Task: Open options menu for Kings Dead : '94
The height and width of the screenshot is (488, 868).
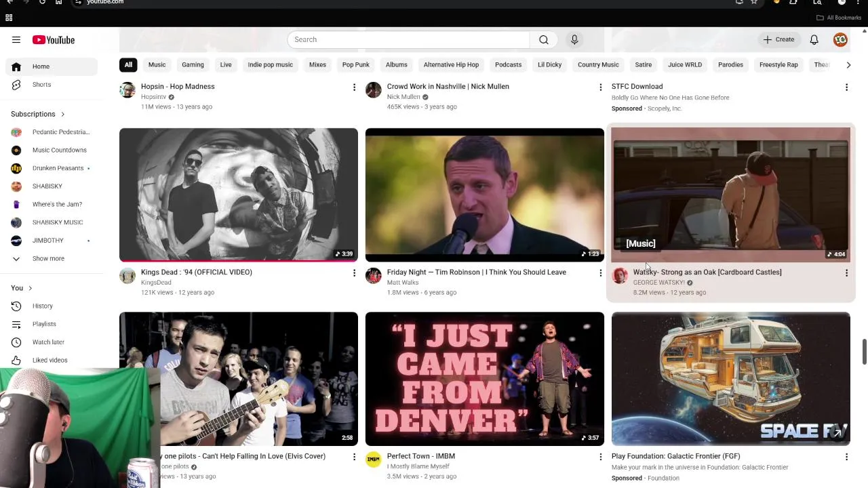Action: 354,273
